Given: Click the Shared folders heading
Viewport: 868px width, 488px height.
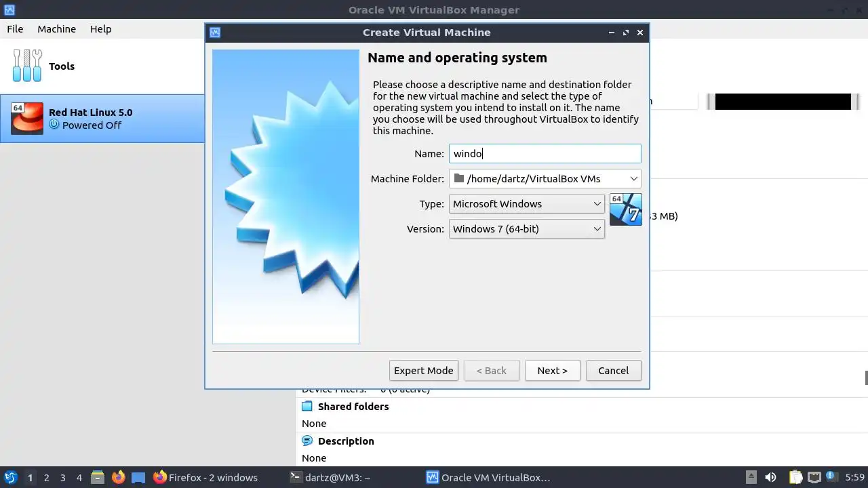Looking at the screenshot, I should (x=353, y=406).
